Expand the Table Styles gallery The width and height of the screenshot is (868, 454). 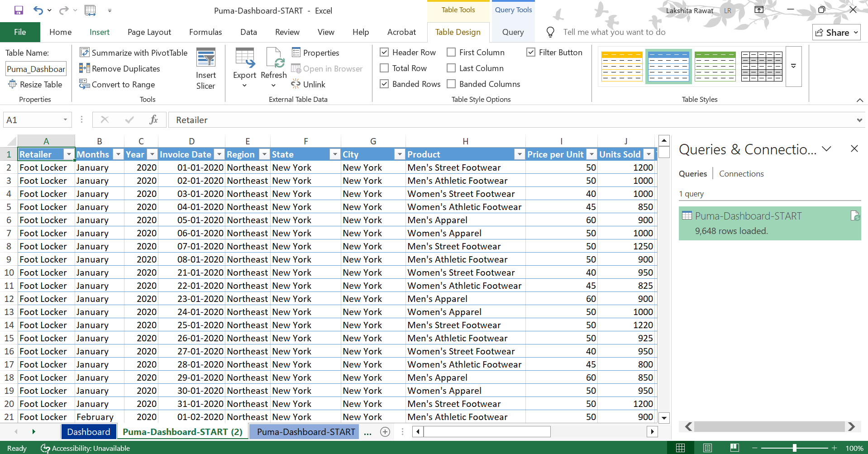[793, 67]
